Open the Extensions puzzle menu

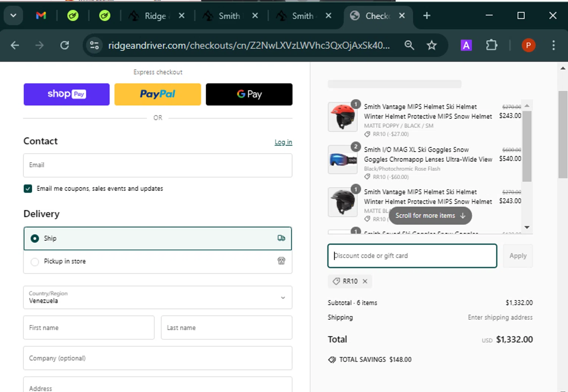pos(492,45)
